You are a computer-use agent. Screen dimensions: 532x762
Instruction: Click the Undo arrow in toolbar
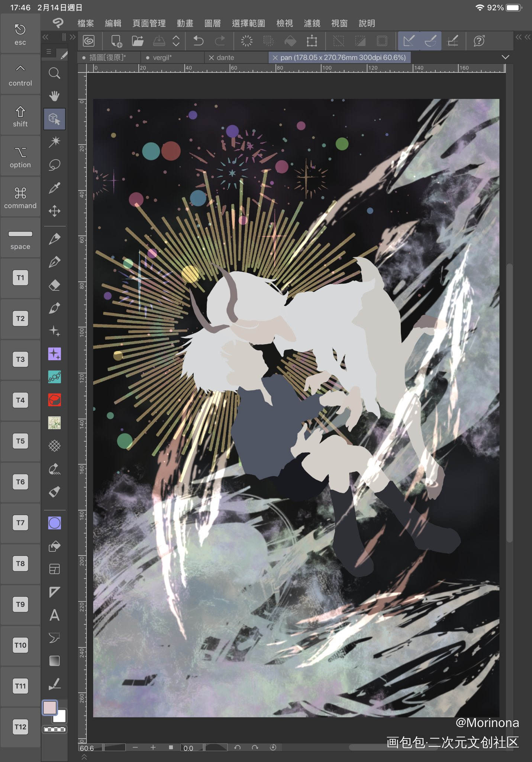(x=199, y=41)
